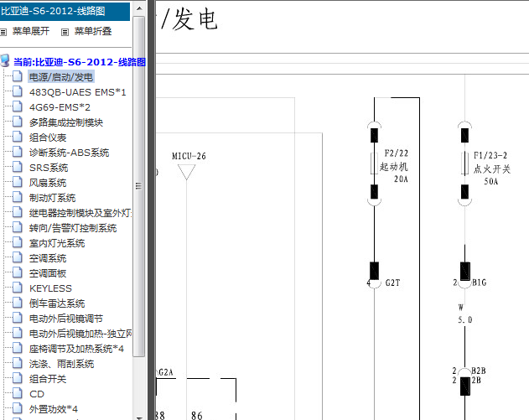Image resolution: width=529 pixels, height=420 pixels.
Task: Click the page icon beside 室内灯光系统
Action: [18, 242]
